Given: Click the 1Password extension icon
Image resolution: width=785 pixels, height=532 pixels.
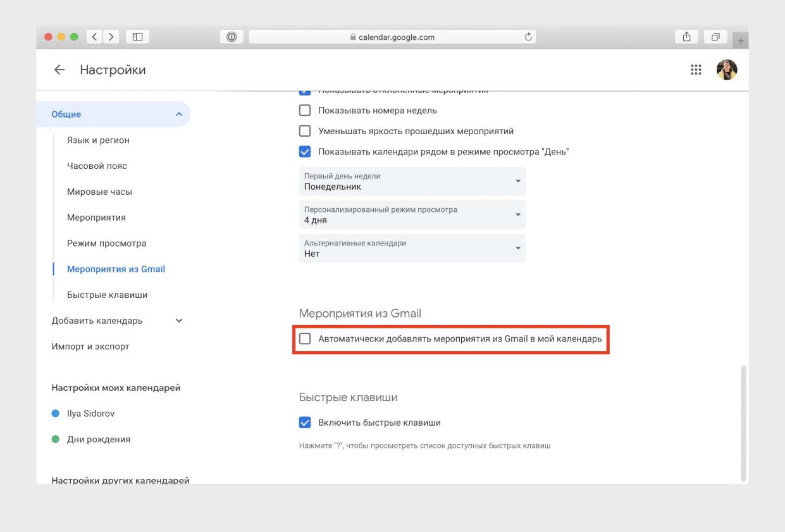Looking at the screenshot, I should point(232,37).
